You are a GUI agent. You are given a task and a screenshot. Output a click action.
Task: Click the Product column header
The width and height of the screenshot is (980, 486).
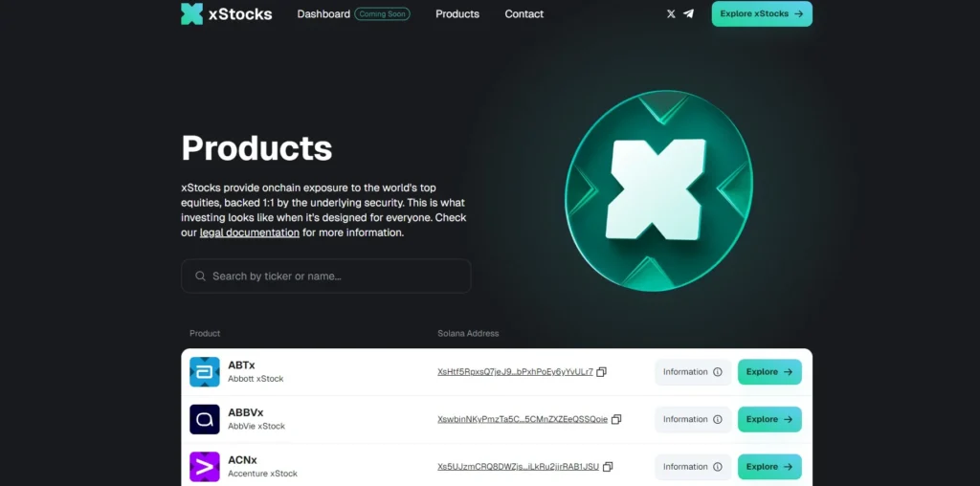pos(205,334)
